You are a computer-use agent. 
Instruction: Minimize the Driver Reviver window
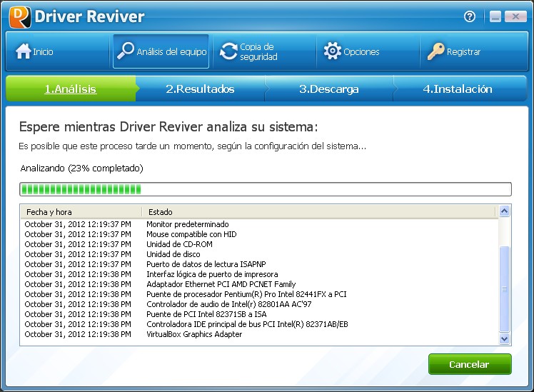tap(495, 16)
